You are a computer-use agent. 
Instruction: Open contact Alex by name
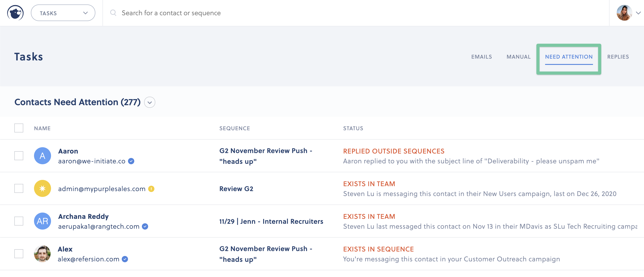point(65,249)
